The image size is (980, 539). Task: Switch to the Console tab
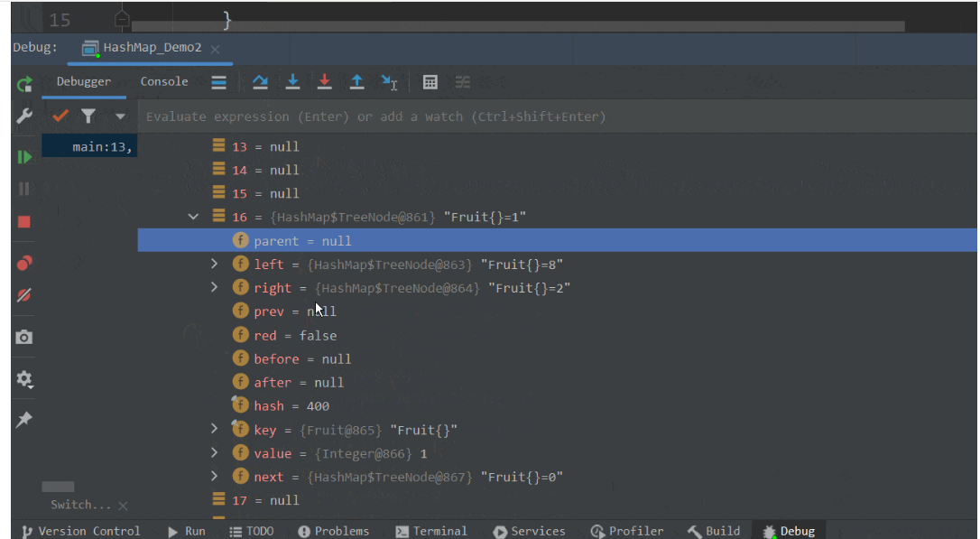click(163, 81)
